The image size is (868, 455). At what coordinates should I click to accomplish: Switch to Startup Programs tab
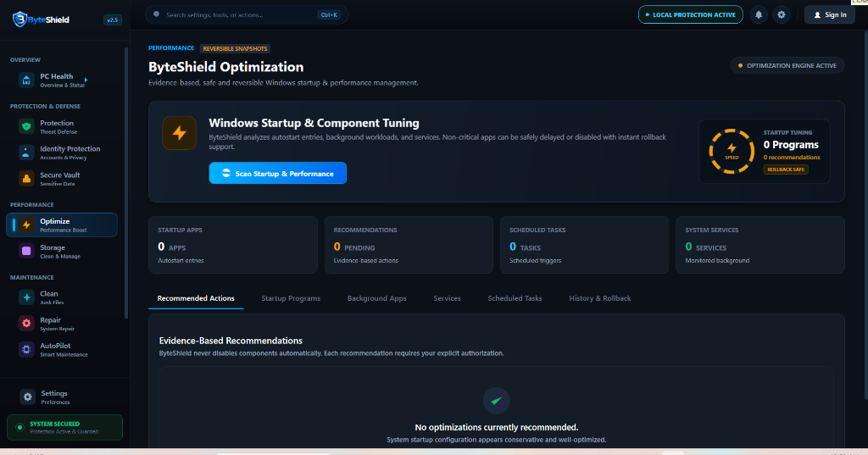(x=291, y=298)
